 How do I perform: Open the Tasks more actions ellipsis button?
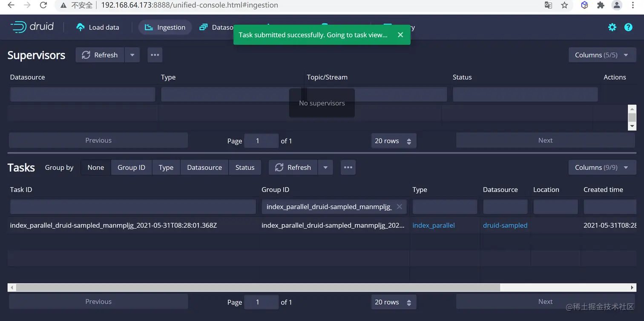click(x=348, y=167)
